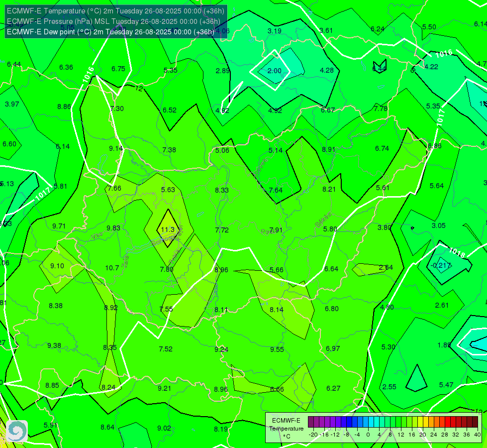Screen dimensions: 487x448
Task: Click the swirl logo icon at bottom-left
Action: point(17,431)
